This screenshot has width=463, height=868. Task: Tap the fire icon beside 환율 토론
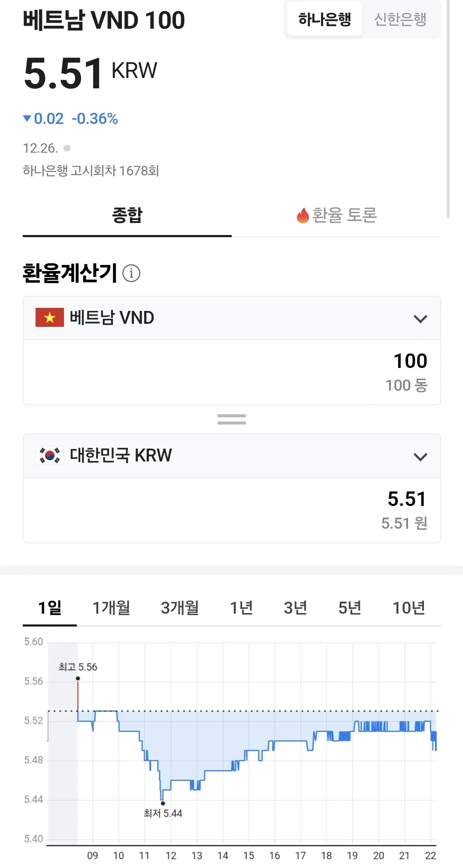pos(303,215)
